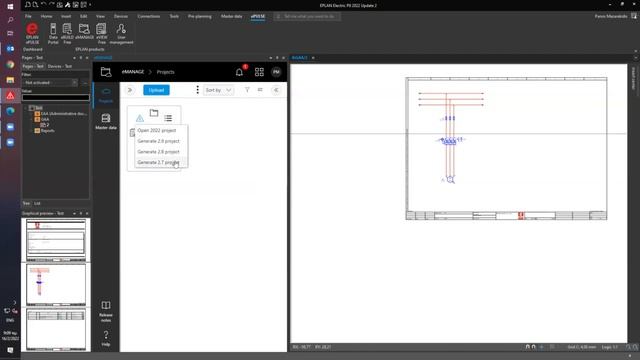The height and width of the screenshot is (360, 640).
Task: Open the Sort by dropdown
Action: 218,90
